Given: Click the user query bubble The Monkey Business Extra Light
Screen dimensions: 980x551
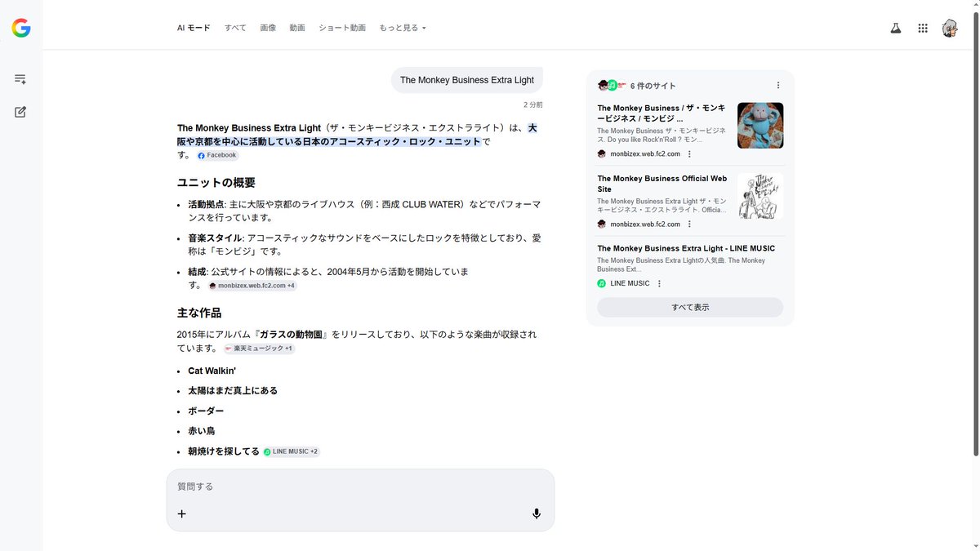Looking at the screenshot, I should 467,80.
